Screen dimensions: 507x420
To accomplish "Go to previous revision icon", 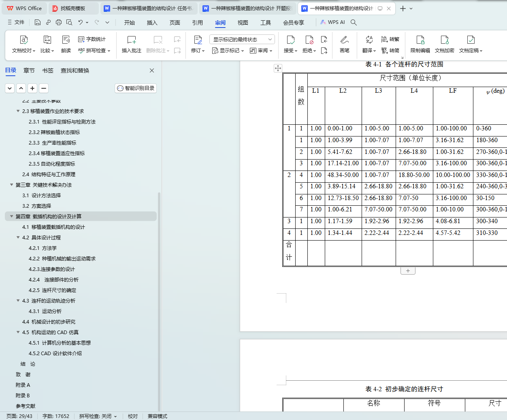I will tap(324, 39).
